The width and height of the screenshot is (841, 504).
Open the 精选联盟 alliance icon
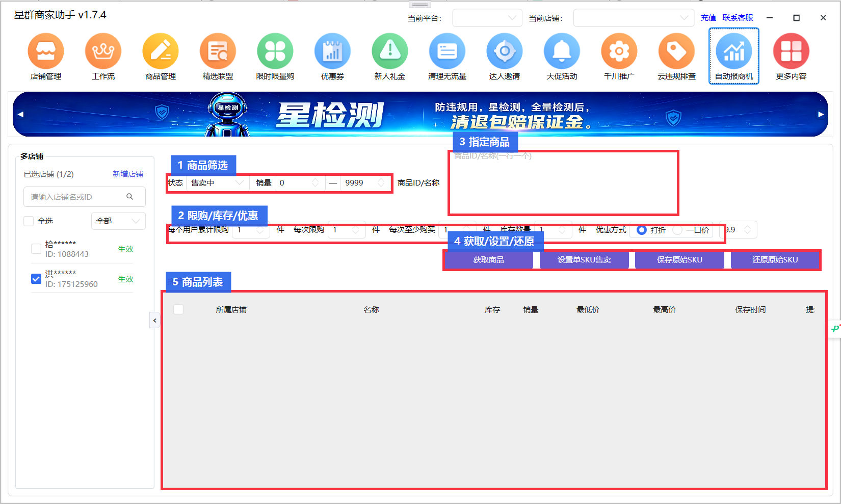218,51
